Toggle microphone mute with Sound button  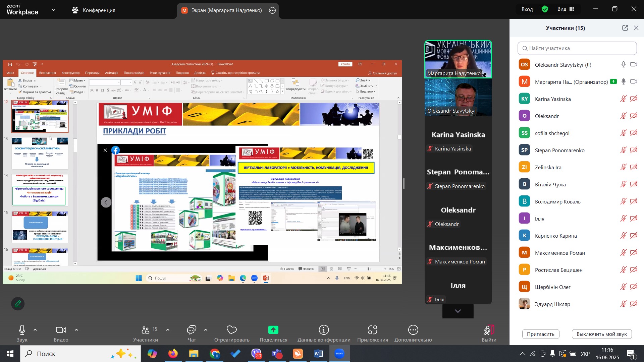click(22, 330)
